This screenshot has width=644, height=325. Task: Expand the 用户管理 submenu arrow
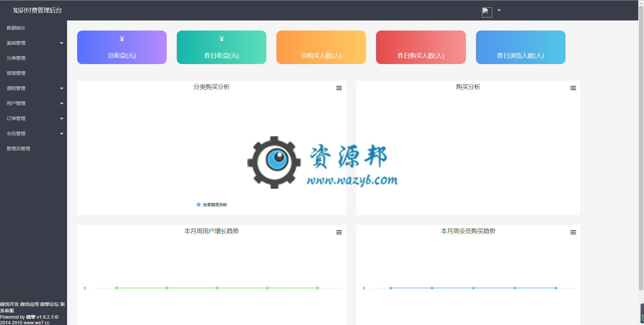point(62,104)
